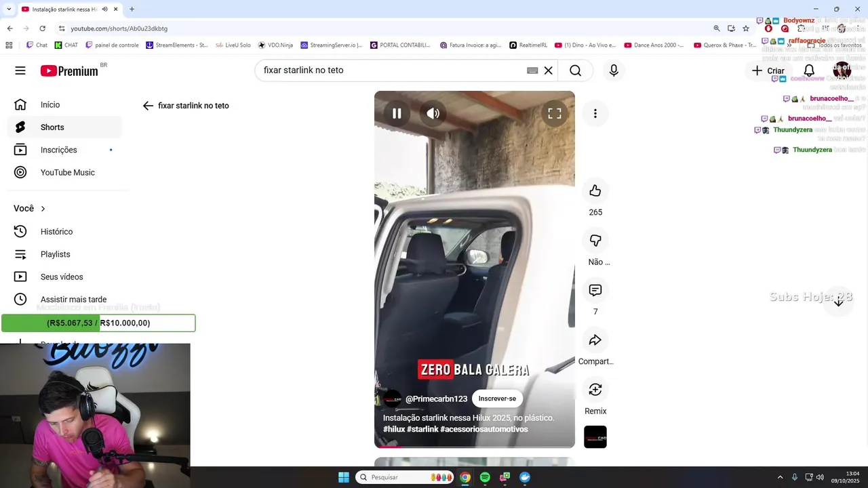Image resolution: width=868 pixels, height=488 pixels.
Task: Clear the search box with X
Action: [549, 70]
